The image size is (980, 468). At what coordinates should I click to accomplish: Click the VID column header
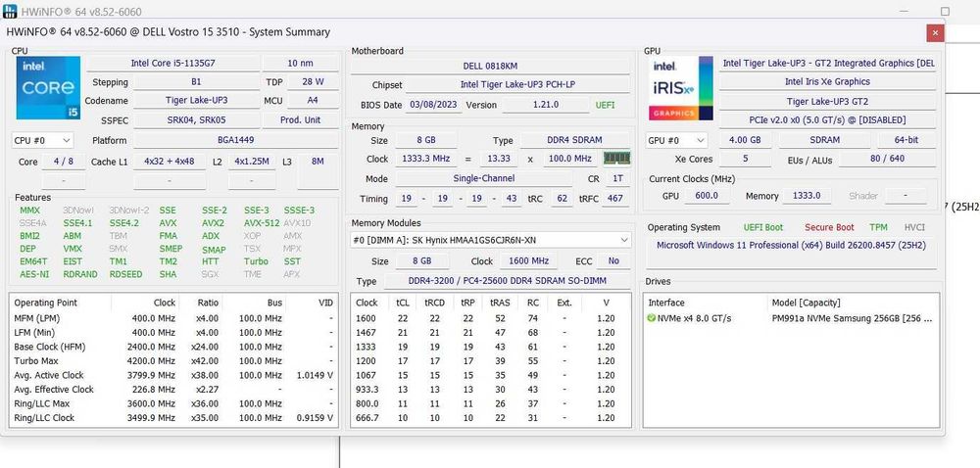coord(313,303)
